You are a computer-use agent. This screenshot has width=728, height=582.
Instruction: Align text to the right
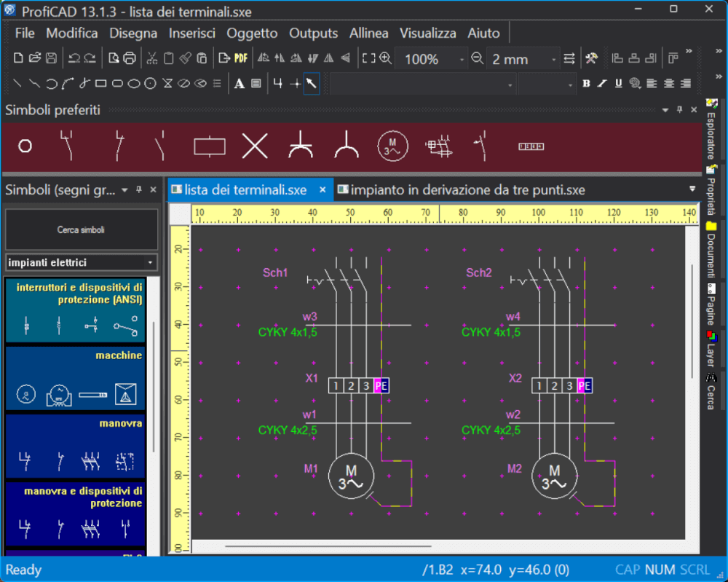(686, 84)
